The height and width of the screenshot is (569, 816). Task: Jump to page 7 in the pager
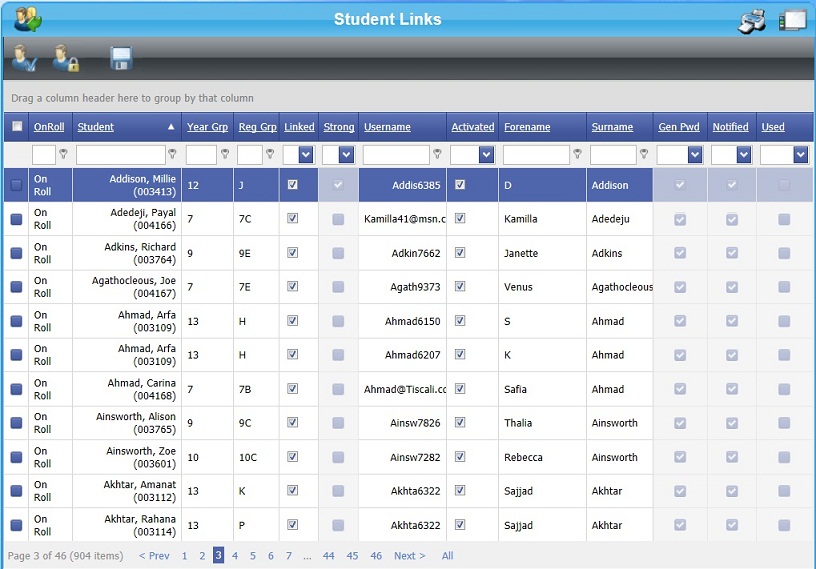click(x=289, y=556)
